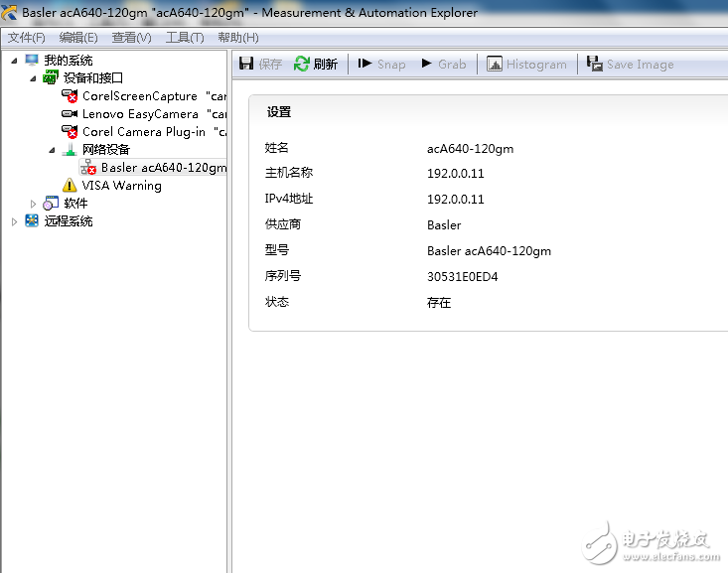Collapse the 我的系统 tree node
This screenshot has width=728, height=573.
[14, 61]
